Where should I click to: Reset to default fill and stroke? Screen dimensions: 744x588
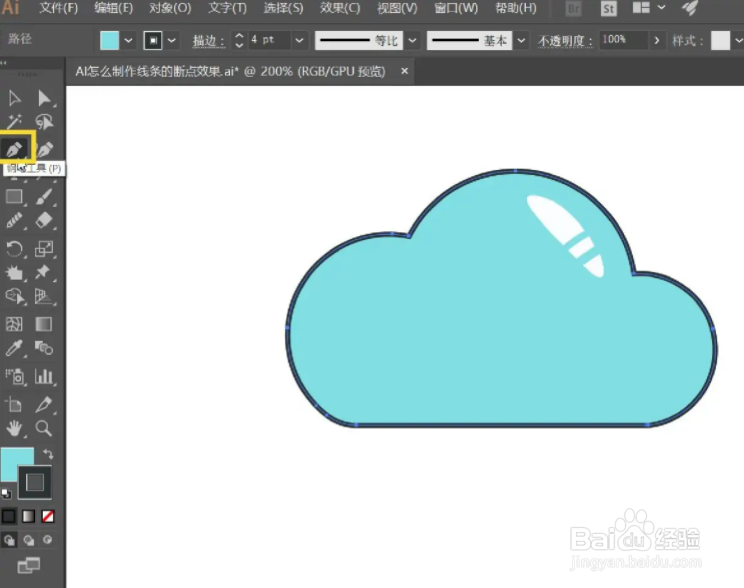pos(6,494)
